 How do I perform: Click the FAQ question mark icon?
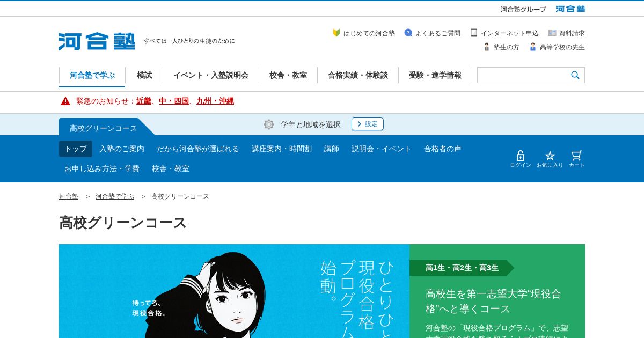coord(408,33)
